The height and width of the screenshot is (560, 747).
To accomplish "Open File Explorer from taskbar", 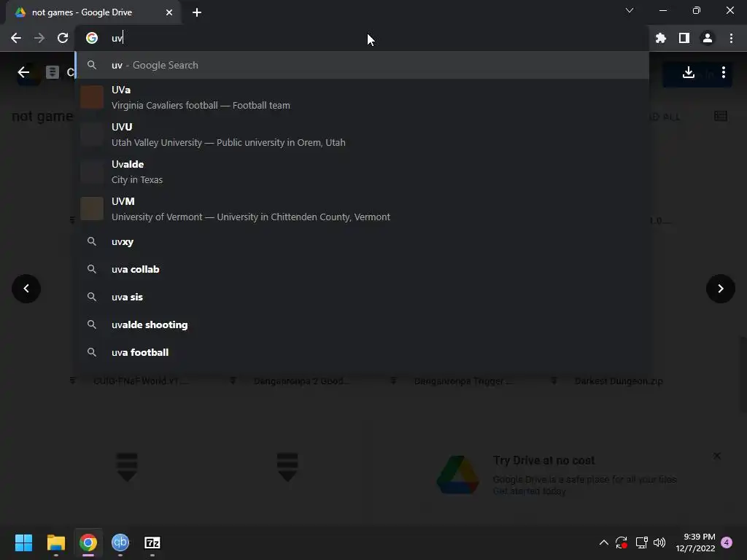I will pyautogui.click(x=55, y=542).
